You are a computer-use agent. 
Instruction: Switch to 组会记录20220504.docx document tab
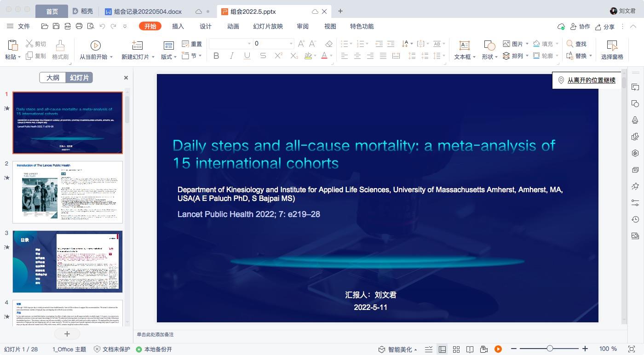pyautogui.click(x=143, y=11)
